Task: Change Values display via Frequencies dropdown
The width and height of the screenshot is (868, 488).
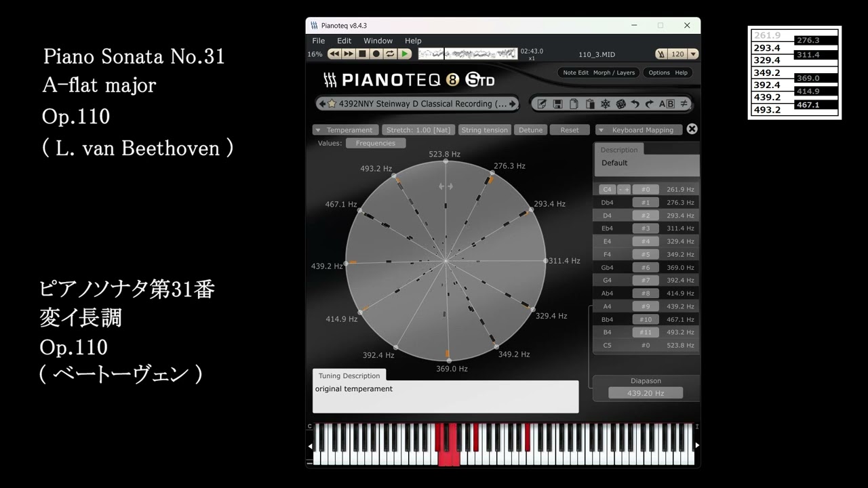Action: (376, 143)
